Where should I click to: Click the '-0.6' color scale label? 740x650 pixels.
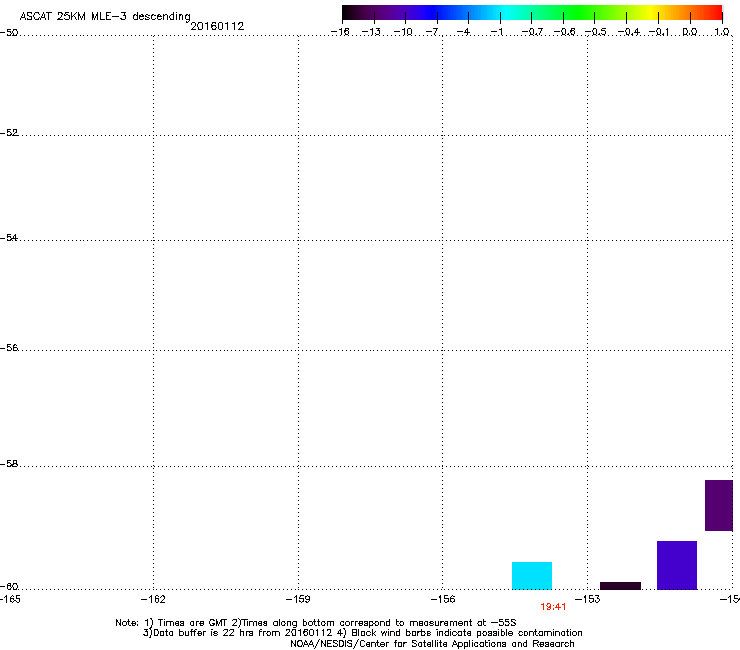[564, 32]
